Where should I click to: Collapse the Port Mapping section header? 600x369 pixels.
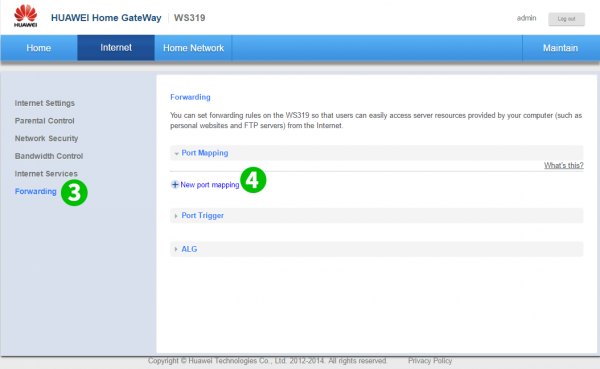(x=377, y=153)
